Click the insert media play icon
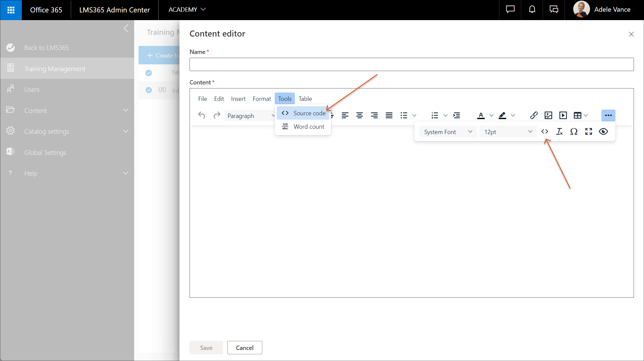644x361 pixels. (x=563, y=115)
